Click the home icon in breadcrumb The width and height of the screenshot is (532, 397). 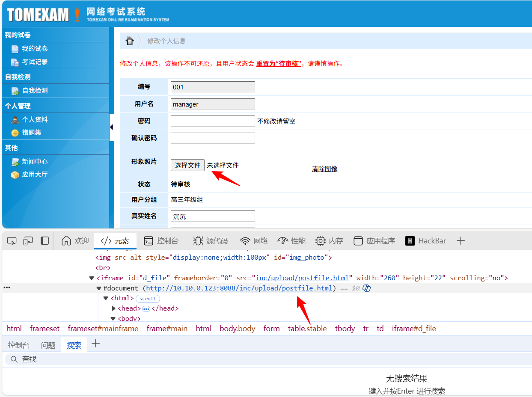click(129, 41)
